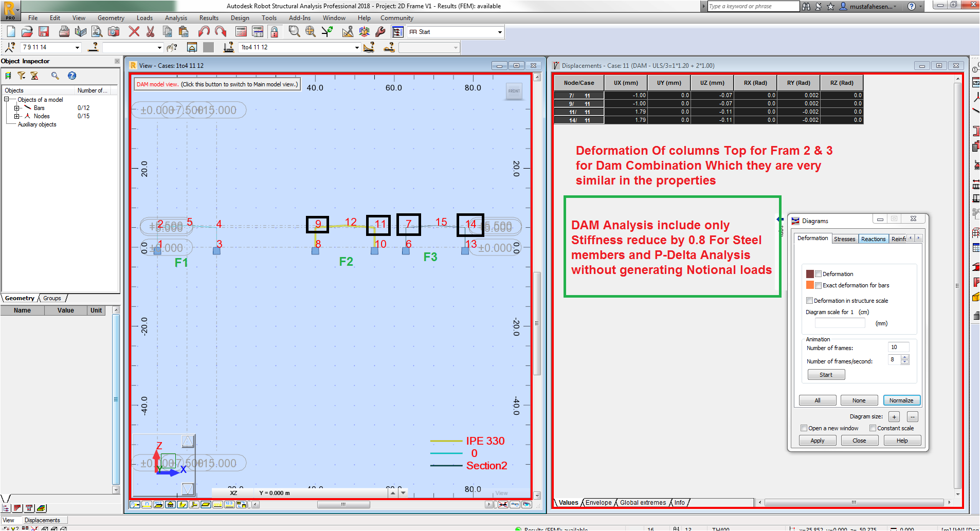This screenshot has height=531, width=980.
Task: Open the Geometry menu
Action: 111,18
